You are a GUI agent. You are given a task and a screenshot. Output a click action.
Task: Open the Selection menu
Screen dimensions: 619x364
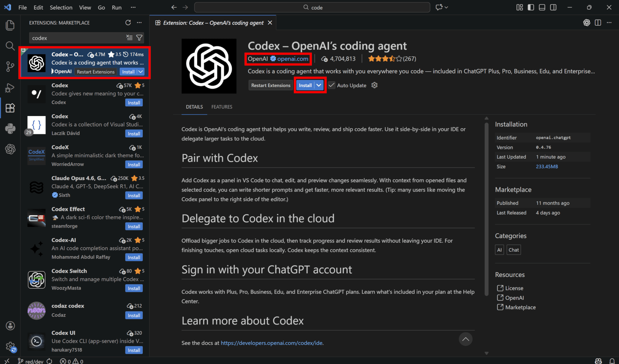click(61, 8)
